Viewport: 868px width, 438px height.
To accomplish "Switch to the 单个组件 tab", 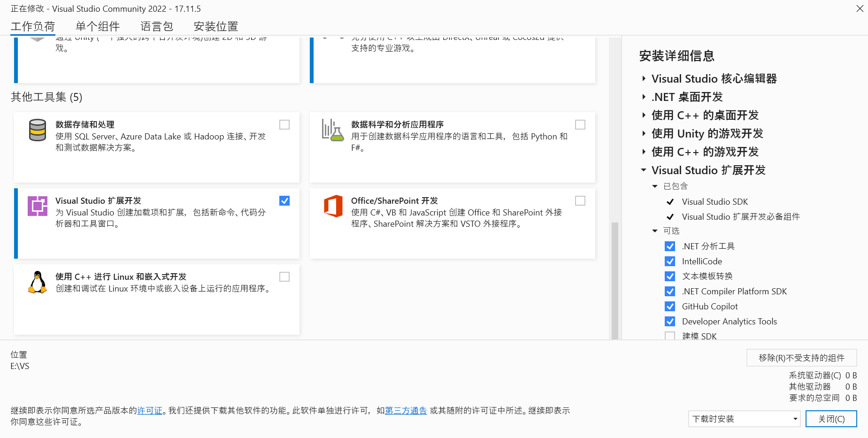I will (98, 26).
